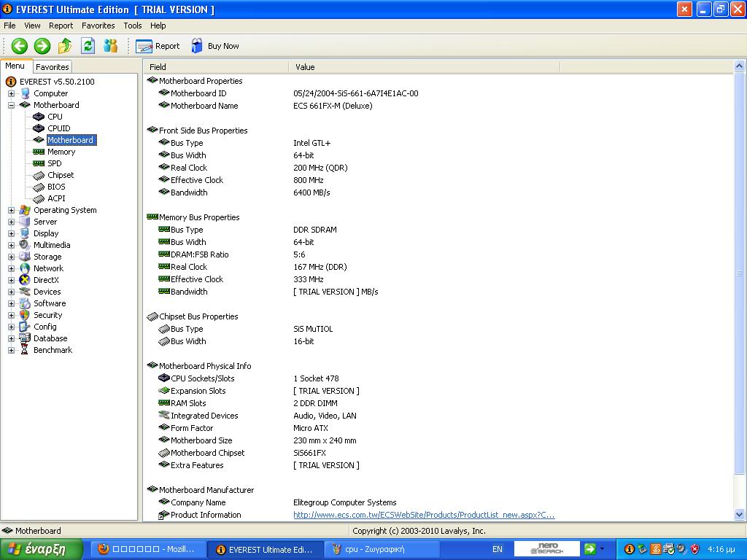Click the Software icon in menu tree
This screenshot has width=747, height=560.
tap(25, 303)
